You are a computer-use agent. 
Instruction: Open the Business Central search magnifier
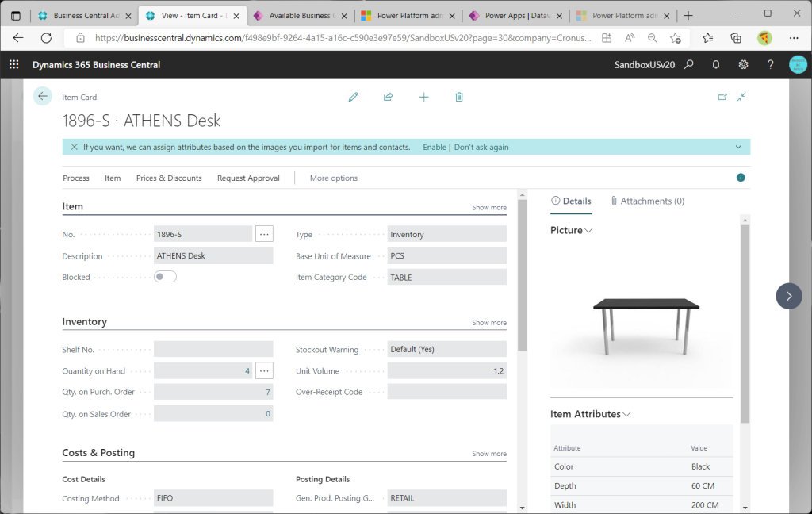click(689, 64)
